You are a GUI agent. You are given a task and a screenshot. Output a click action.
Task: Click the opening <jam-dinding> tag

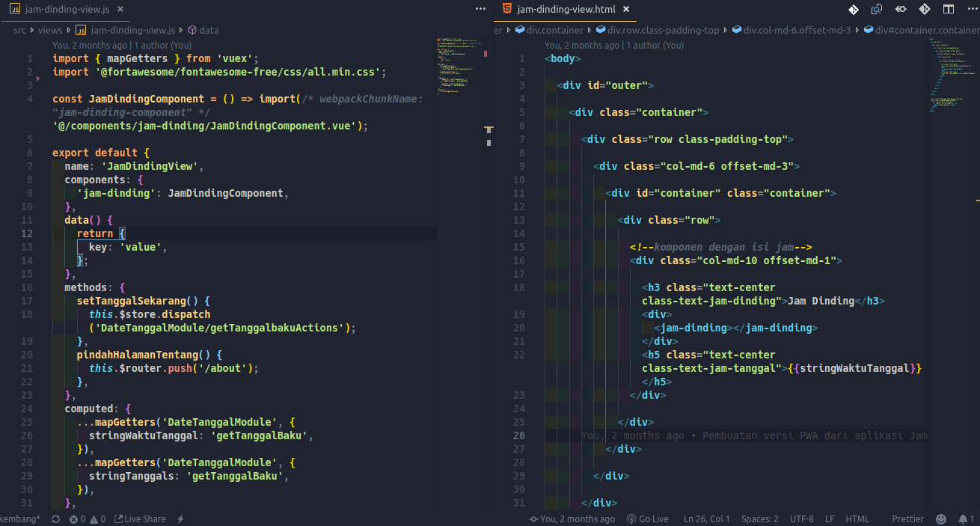click(693, 328)
